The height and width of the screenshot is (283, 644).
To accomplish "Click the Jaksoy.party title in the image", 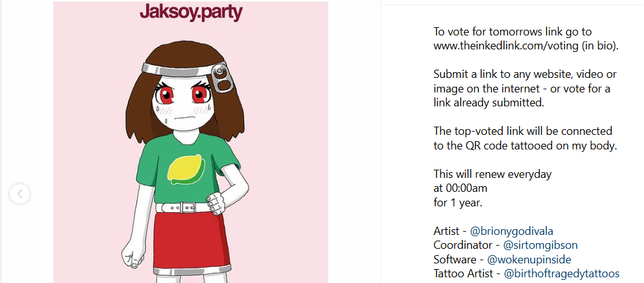I will 190,12.
